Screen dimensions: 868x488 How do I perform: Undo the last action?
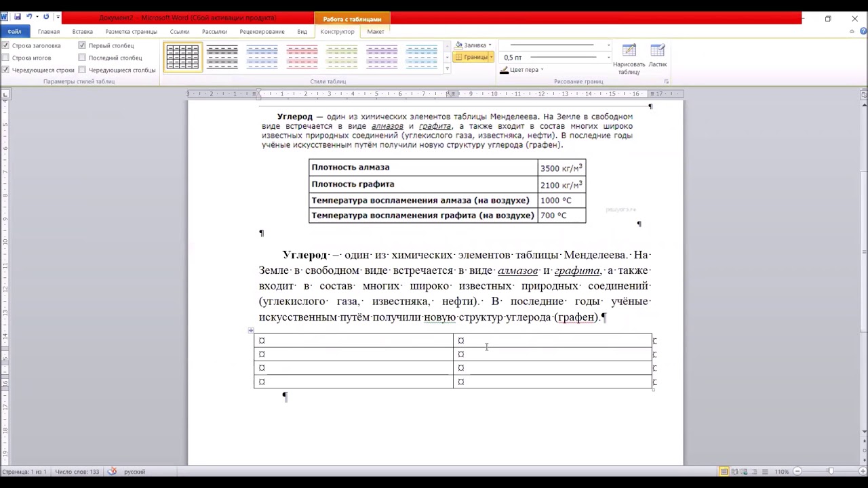pos(29,17)
